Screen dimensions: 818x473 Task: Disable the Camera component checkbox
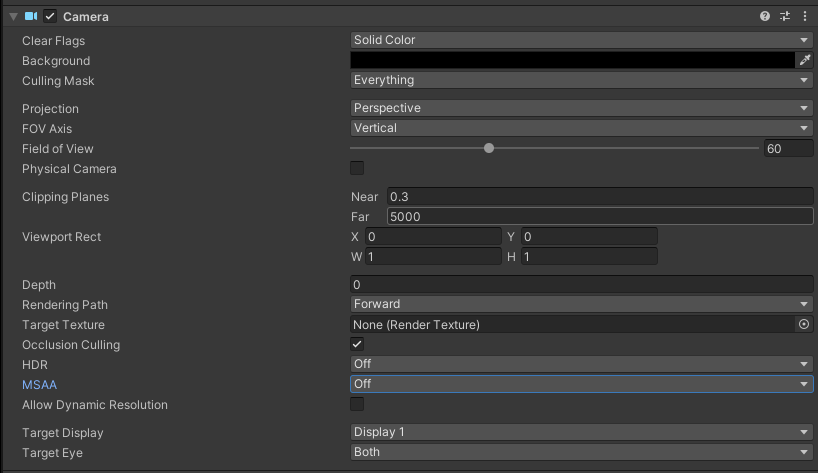pos(50,16)
